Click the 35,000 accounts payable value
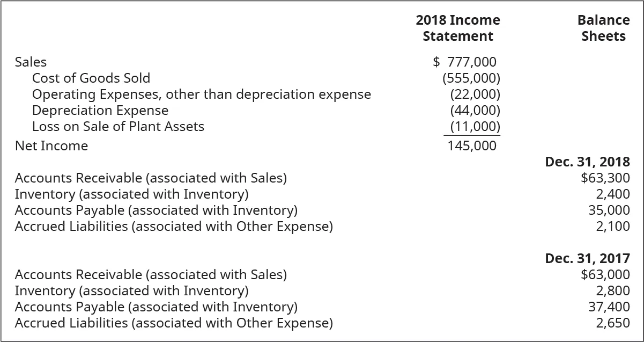Viewport: 644px width, 342px height. 609,210
